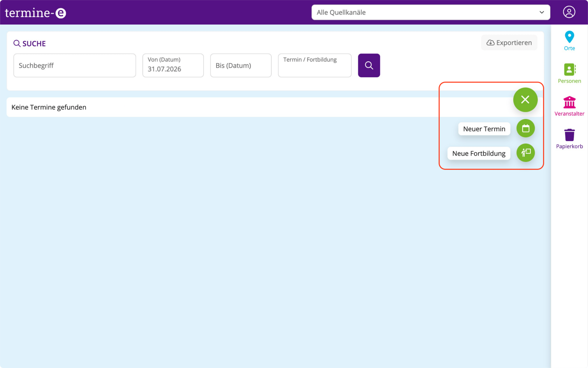Open the Veranstalter building icon

[569, 102]
